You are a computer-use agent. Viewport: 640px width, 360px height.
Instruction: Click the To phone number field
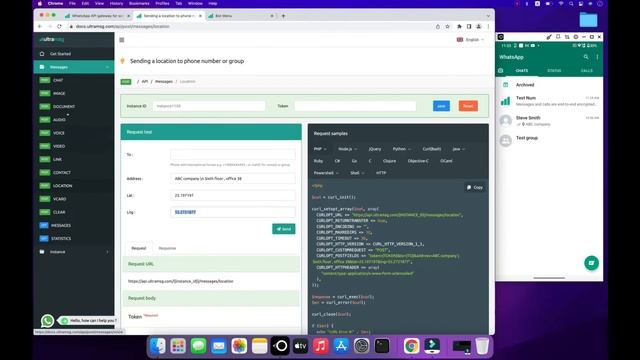[233, 155]
